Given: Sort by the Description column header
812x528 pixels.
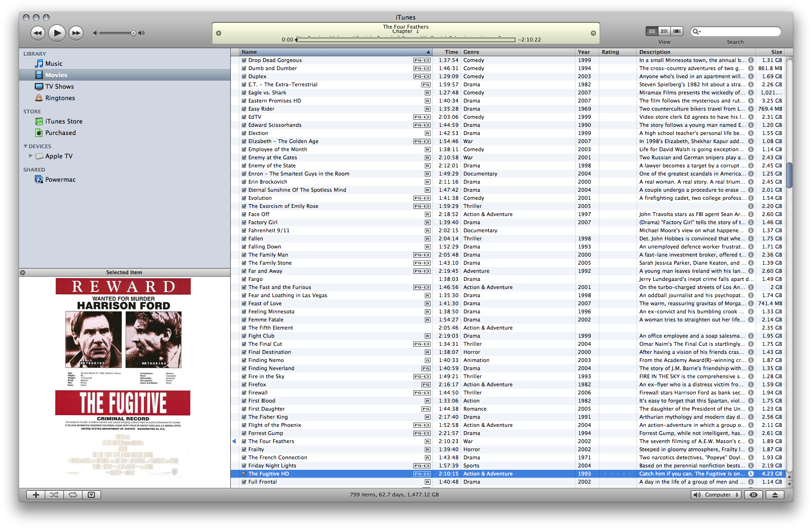Looking at the screenshot, I should coord(696,52).
